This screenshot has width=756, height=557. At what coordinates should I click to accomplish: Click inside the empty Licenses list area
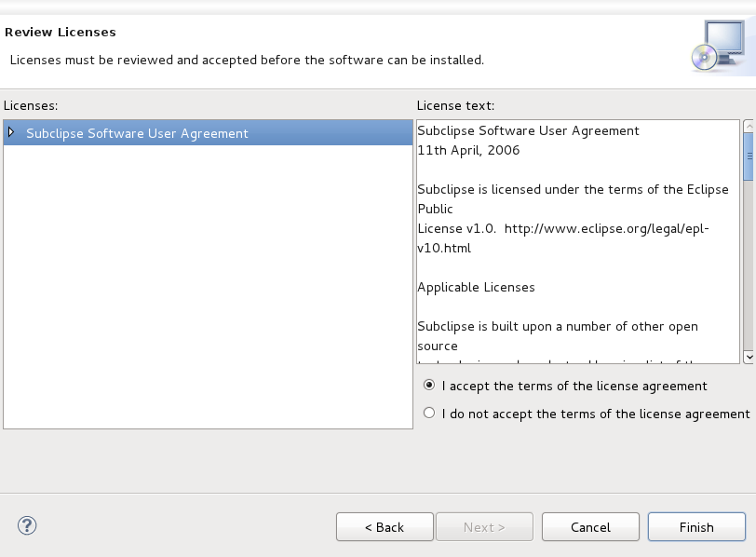[x=208, y=287]
